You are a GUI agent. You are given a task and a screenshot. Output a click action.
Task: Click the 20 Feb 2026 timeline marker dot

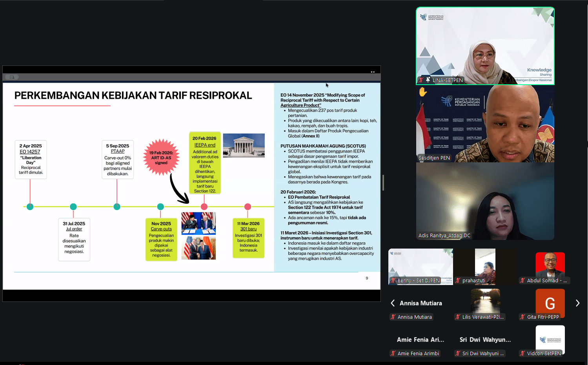point(204,207)
